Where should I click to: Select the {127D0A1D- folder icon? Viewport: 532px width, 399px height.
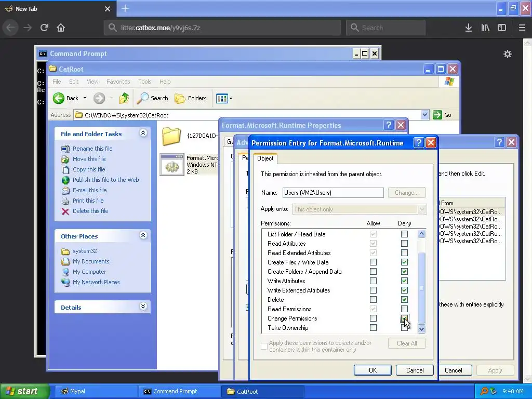(171, 136)
